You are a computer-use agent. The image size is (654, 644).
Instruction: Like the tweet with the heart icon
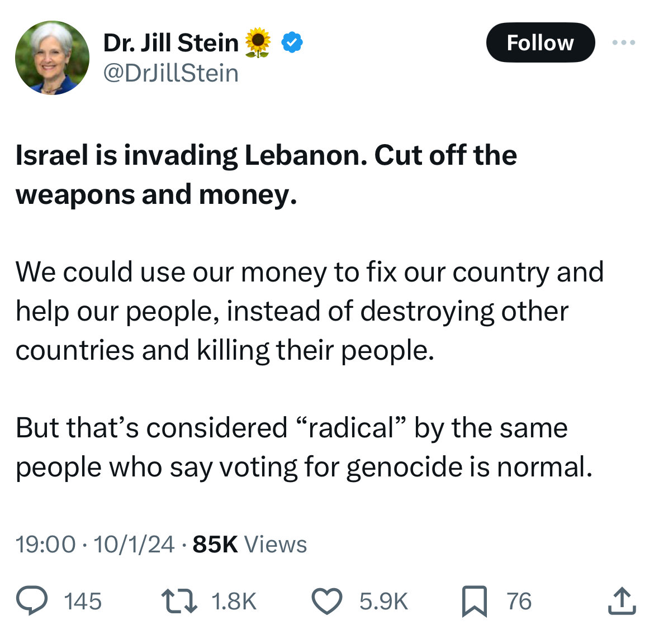(x=327, y=601)
